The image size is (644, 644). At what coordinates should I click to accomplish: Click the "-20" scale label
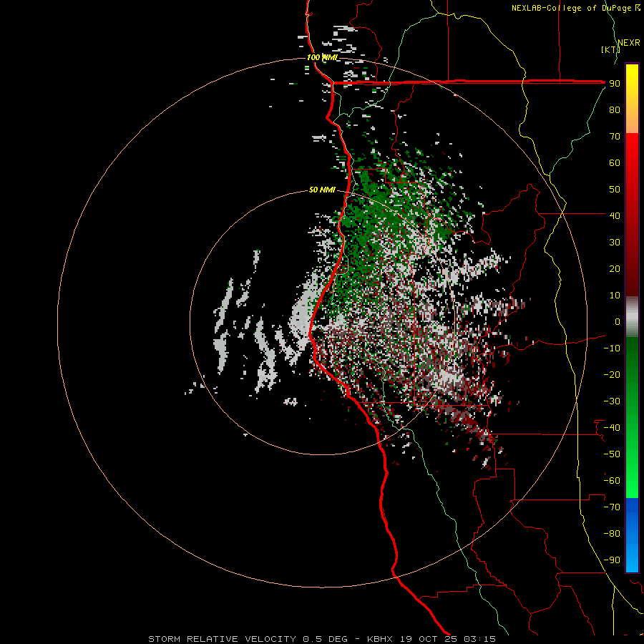click(x=612, y=374)
